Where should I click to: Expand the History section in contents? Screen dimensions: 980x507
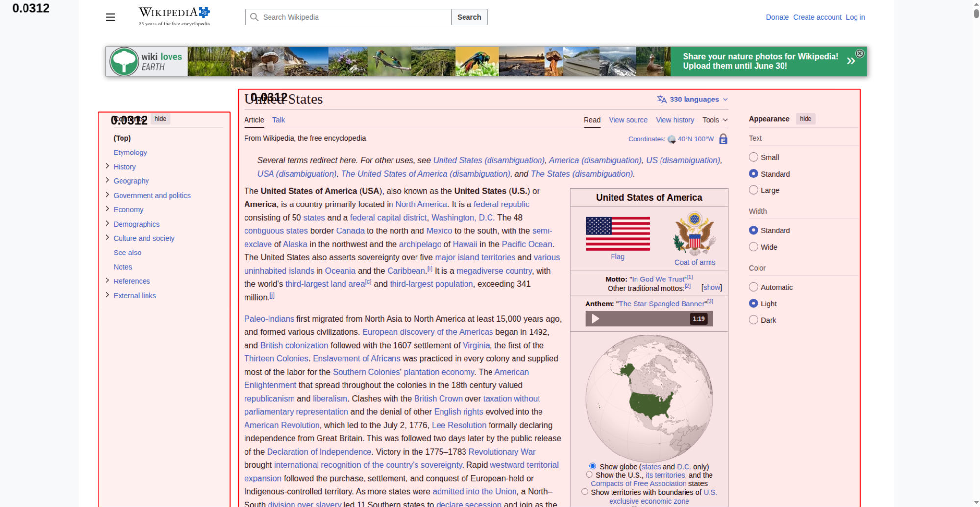(x=107, y=166)
